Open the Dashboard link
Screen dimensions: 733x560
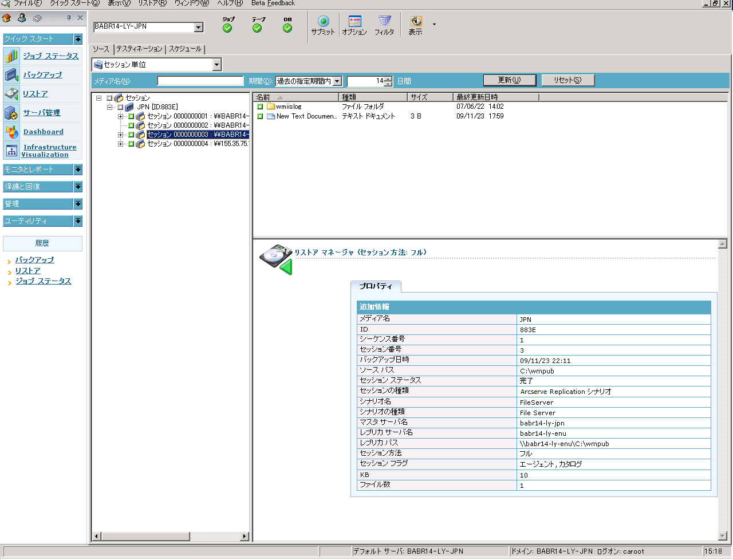coord(44,132)
